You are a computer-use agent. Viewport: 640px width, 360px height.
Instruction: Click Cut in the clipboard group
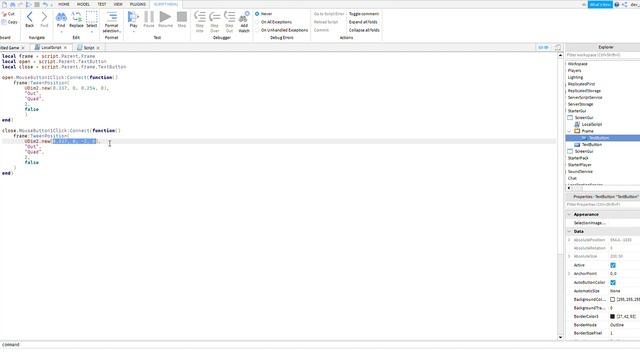[8, 14]
